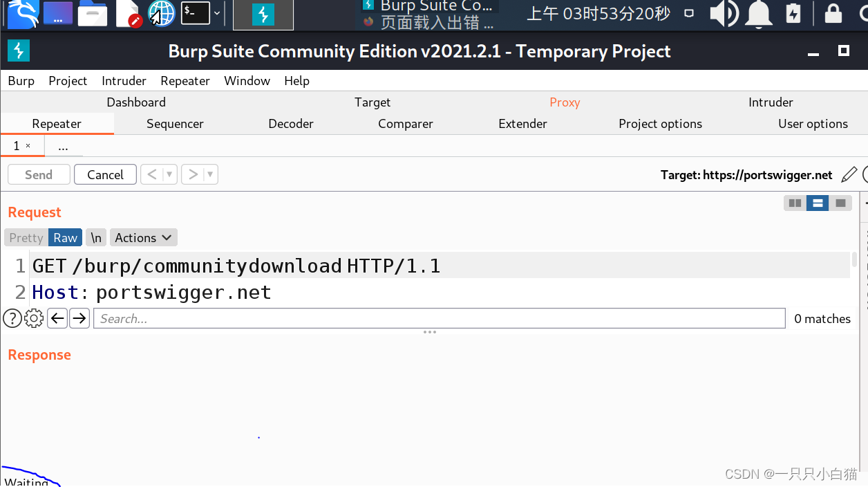Viewport: 868px width, 487px height.
Task: Add a new Repeater tab with the ... tab
Action: tap(63, 147)
